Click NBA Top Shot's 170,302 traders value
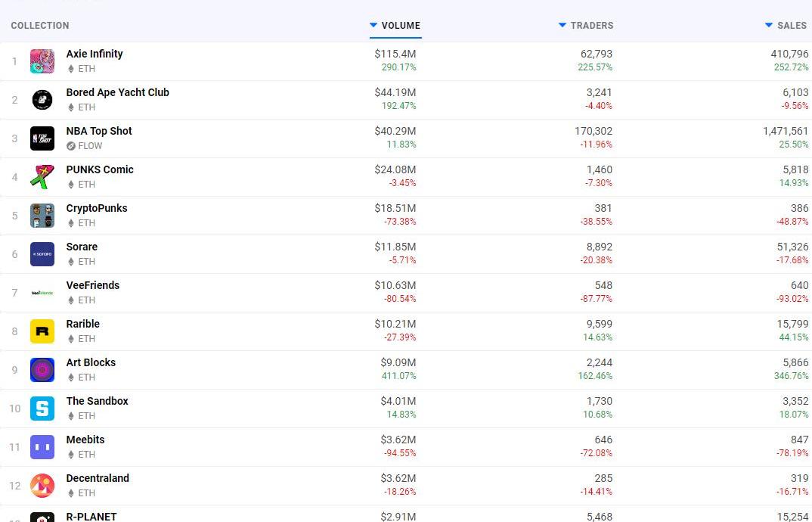812x522 pixels. coord(594,131)
